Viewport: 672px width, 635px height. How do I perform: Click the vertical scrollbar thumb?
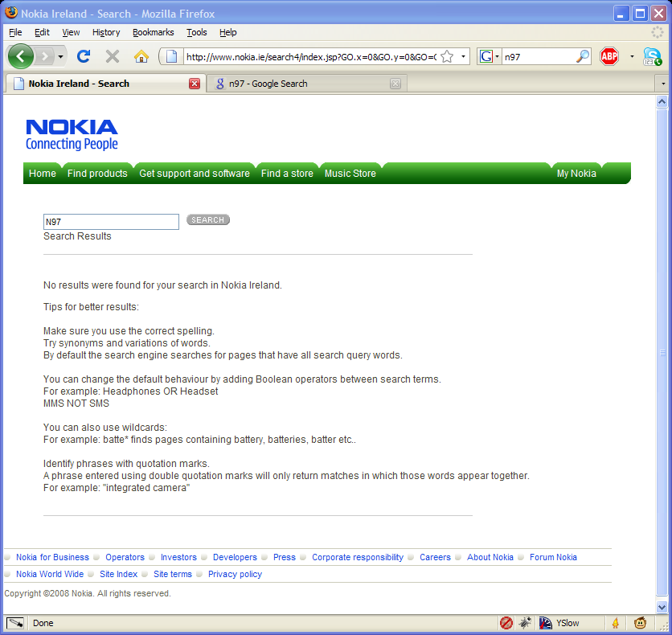click(662, 353)
